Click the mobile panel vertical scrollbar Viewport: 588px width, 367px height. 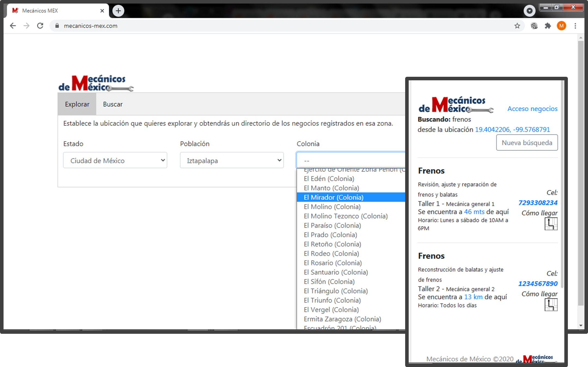(x=562, y=184)
